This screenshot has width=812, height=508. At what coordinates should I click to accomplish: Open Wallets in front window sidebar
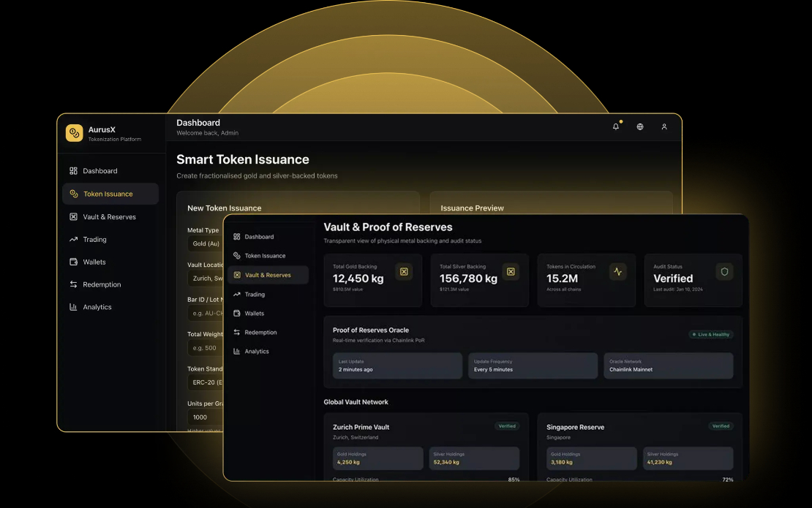point(268,314)
